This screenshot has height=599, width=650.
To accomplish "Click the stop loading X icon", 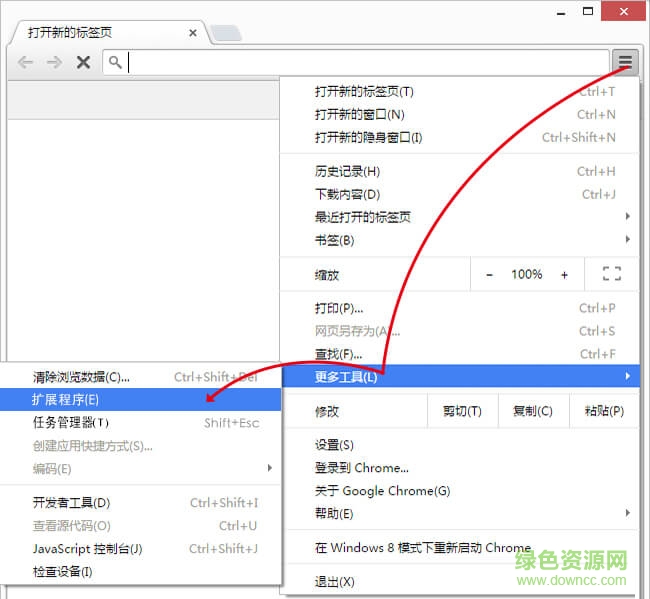I will (83, 62).
